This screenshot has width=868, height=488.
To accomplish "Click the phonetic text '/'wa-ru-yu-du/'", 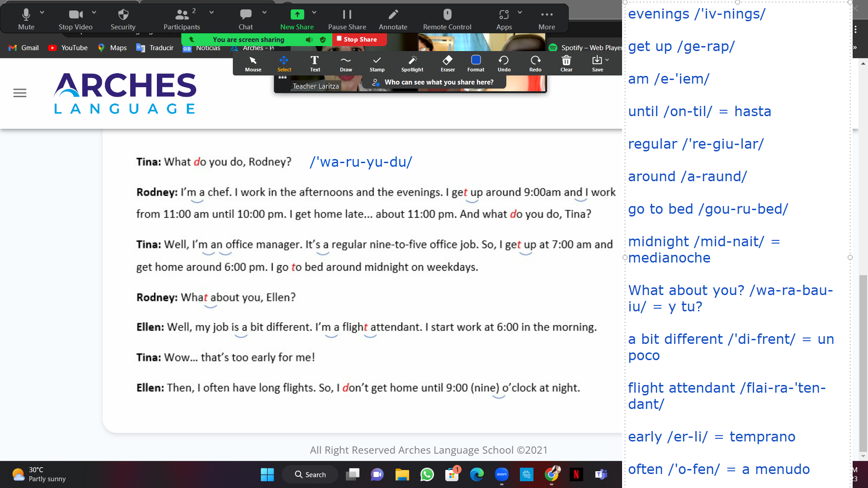I will [361, 162].
